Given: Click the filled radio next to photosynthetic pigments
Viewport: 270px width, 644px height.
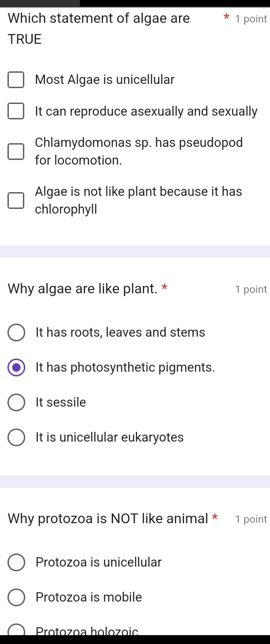Looking at the screenshot, I should [x=16, y=367].
